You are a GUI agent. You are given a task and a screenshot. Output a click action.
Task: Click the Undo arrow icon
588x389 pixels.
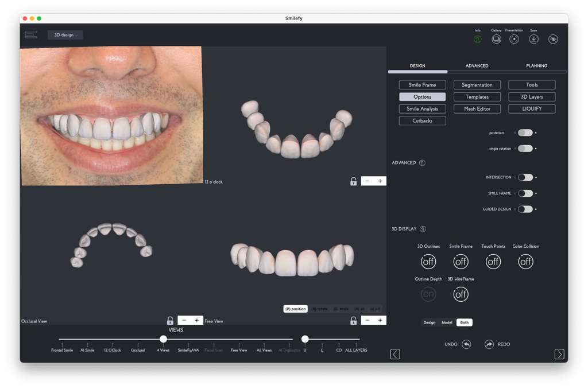[466, 344]
